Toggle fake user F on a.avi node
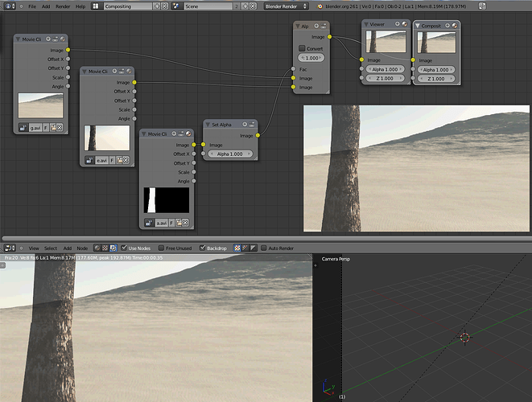The image size is (532, 402). pyautogui.click(x=171, y=223)
